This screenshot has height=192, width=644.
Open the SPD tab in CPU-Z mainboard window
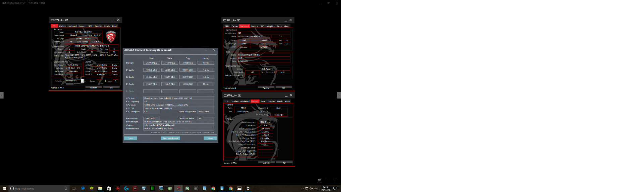262,26
